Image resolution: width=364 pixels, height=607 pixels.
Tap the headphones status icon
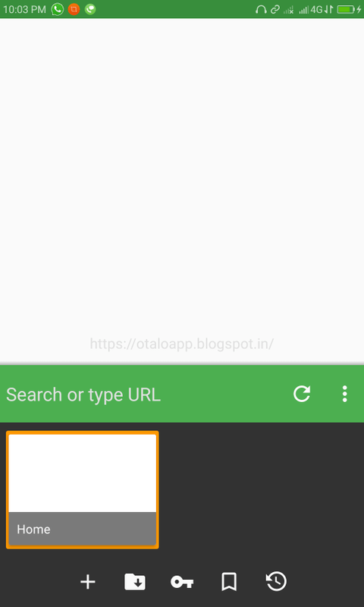(261, 9)
